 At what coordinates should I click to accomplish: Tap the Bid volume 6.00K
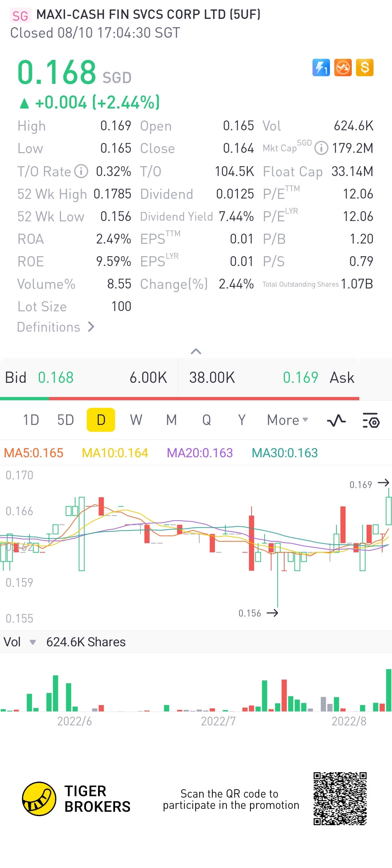pos(148,377)
